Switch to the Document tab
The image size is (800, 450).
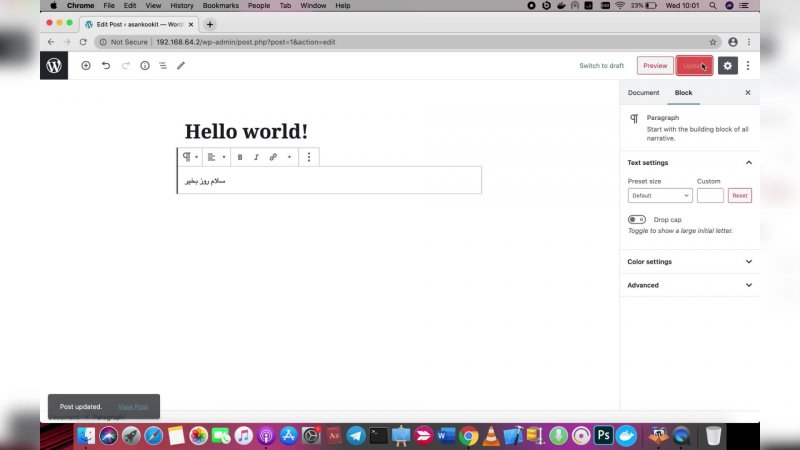coord(643,93)
